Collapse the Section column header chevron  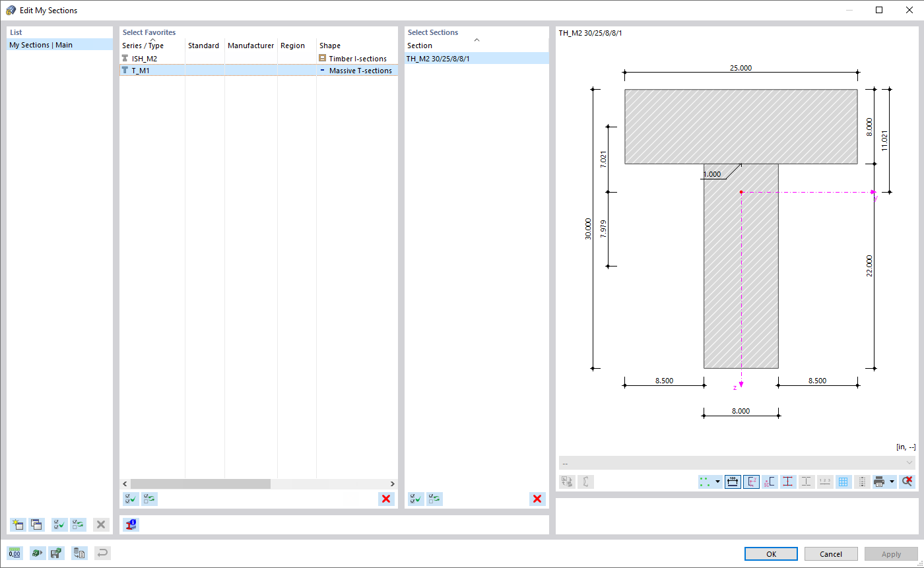477,40
